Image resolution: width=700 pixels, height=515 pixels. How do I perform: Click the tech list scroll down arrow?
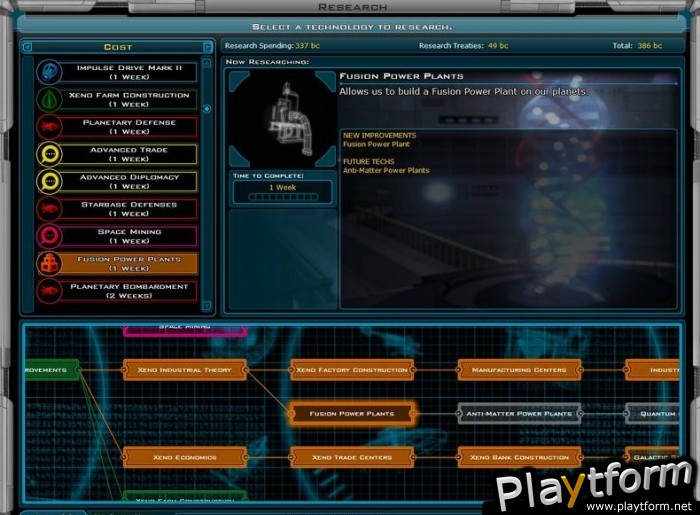[x=206, y=306]
